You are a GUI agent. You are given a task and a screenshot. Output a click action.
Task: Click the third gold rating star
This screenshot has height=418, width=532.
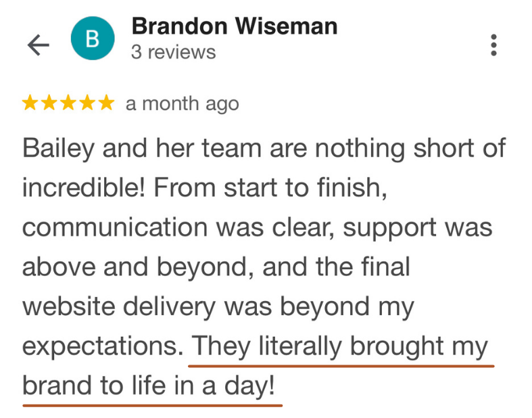click(x=68, y=103)
